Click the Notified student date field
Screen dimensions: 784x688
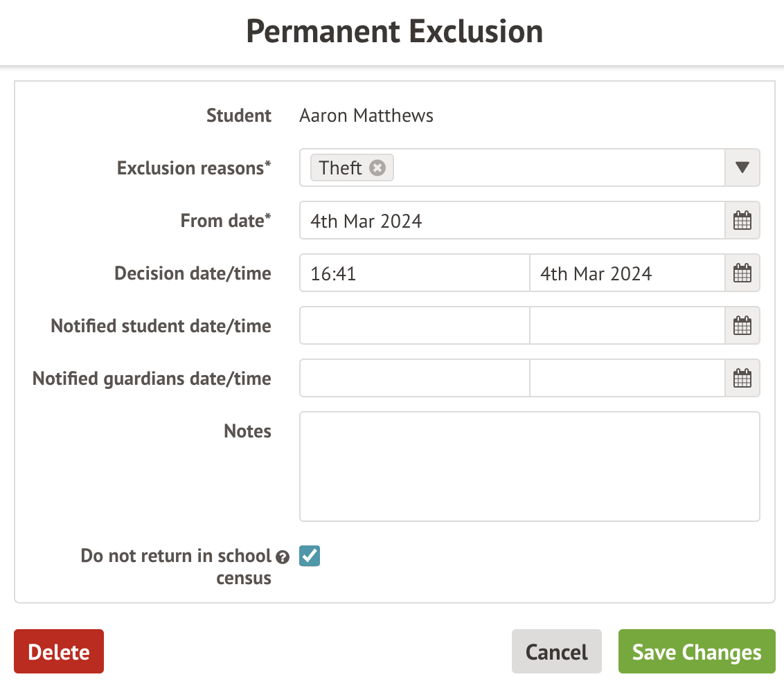(627, 326)
